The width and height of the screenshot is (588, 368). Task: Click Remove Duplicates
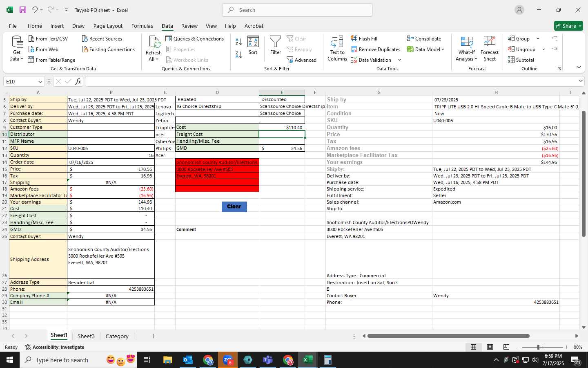[376, 49]
